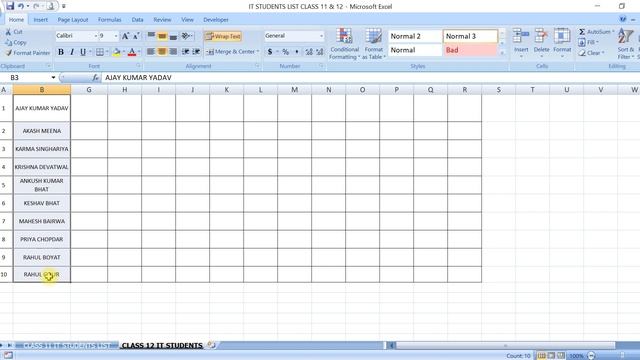Screen dimensions: 640x360
Task: Select CLASS 12 IT STUDENTS sheet tab
Action: coord(162,345)
